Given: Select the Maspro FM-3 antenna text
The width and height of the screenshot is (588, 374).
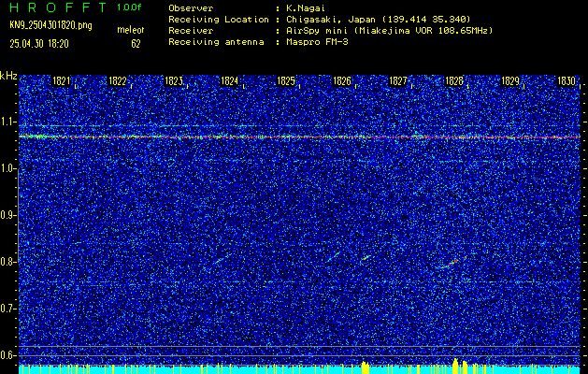Looking at the screenshot, I should (x=317, y=42).
